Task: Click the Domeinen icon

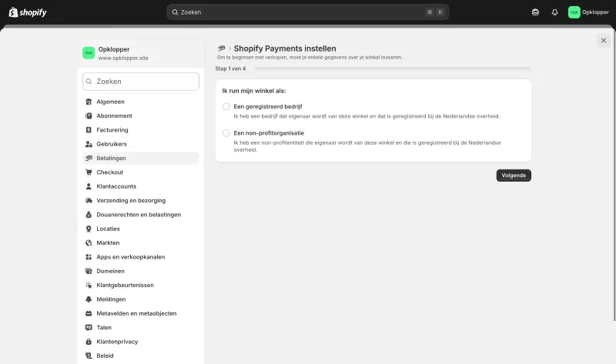Action: point(89,272)
